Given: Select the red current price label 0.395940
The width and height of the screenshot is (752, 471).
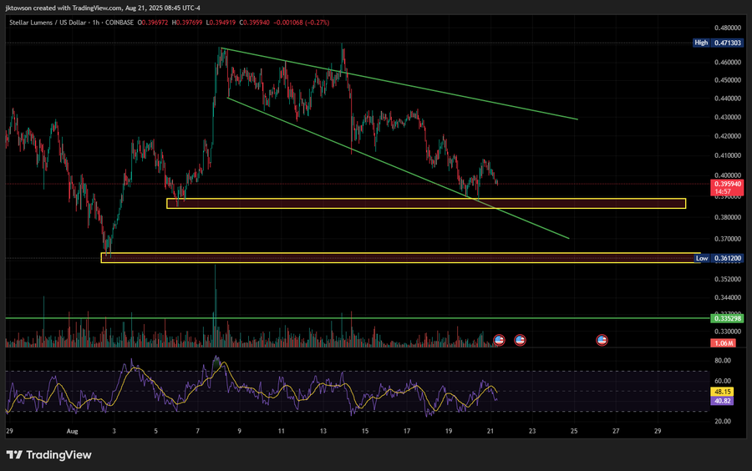Looking at the screenshot, I should pyautogui.click(x=726, y=185).
